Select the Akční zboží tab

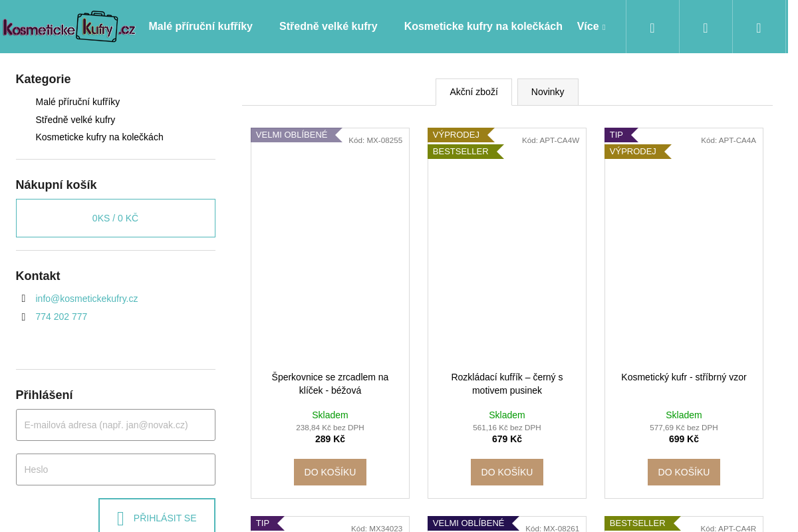[473, 92]
